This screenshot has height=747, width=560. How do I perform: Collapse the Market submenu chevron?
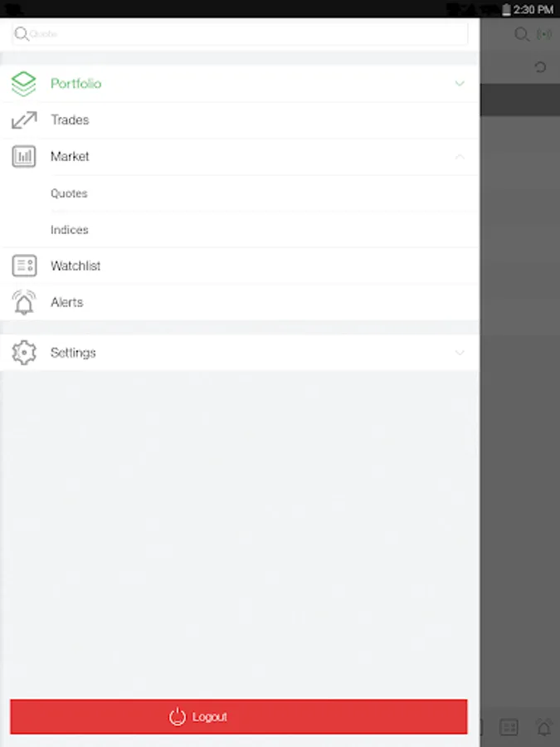(460, 157)
